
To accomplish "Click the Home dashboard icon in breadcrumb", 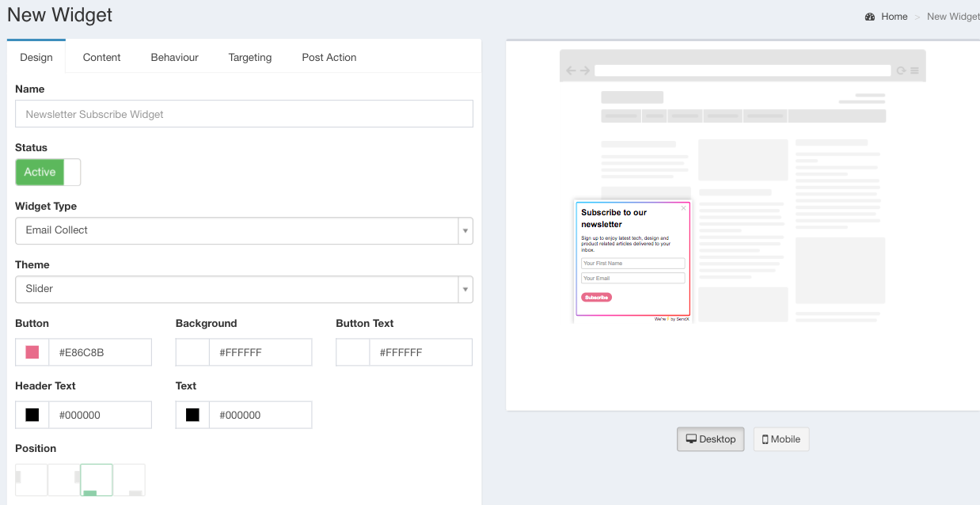I will [870, 17].
